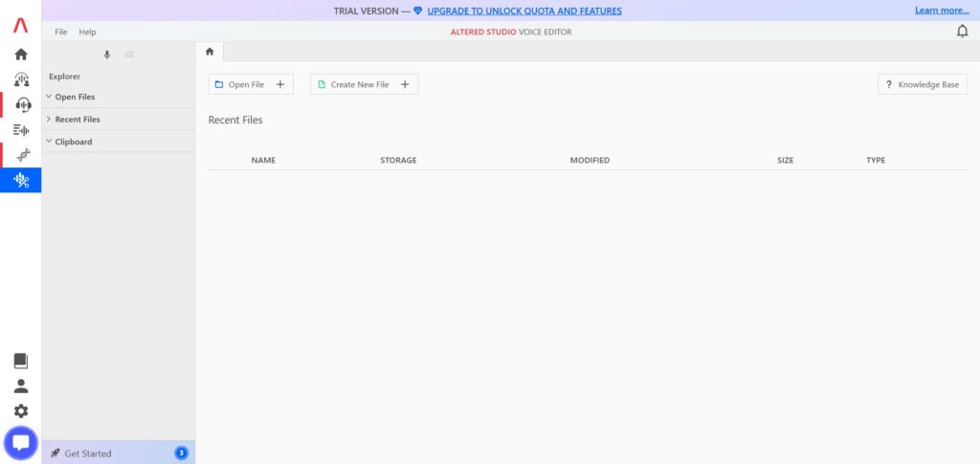Viewport: 980px width, 464px height.
Task: Expand the Recent Files section
Action: click(49, 119)
